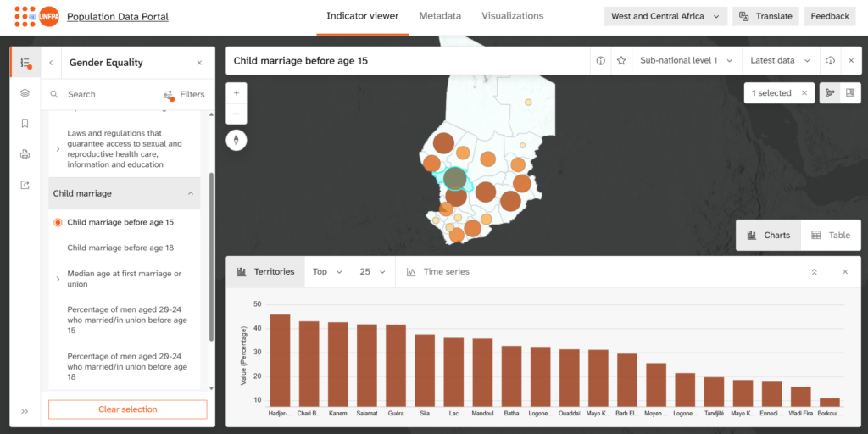Favorite the indicator with star icon
Viewport: 868px width, 434px height.
coord(621,61)
